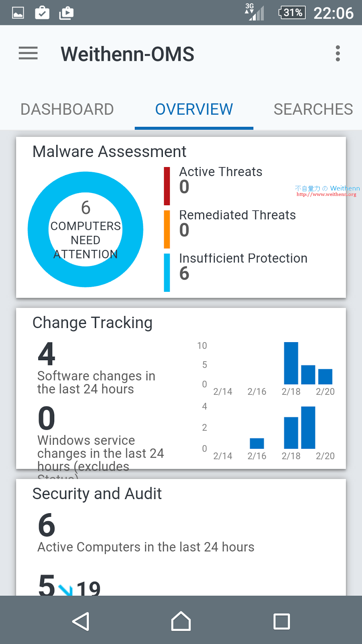The height and width of the screenshot is (644, 362).
Task: Open the recent apps square button
Action: click(x=282, y=621)
